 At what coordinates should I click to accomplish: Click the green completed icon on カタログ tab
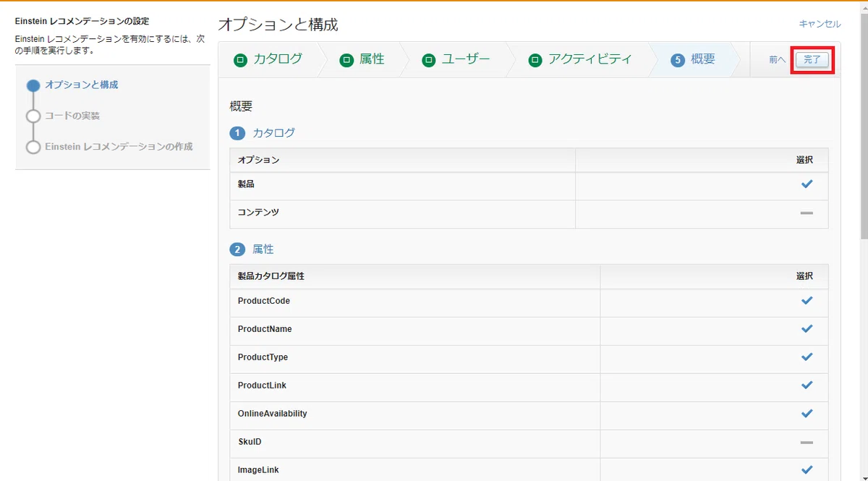[240, 60]
